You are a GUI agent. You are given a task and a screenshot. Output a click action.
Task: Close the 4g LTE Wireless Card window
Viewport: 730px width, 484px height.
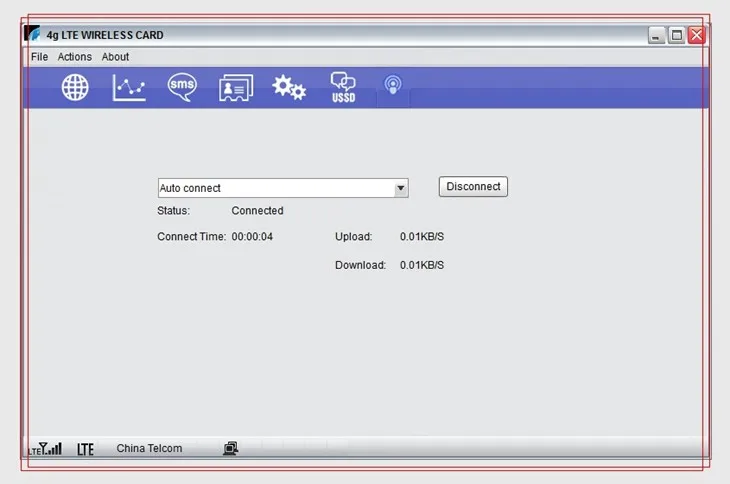(696, 35)
